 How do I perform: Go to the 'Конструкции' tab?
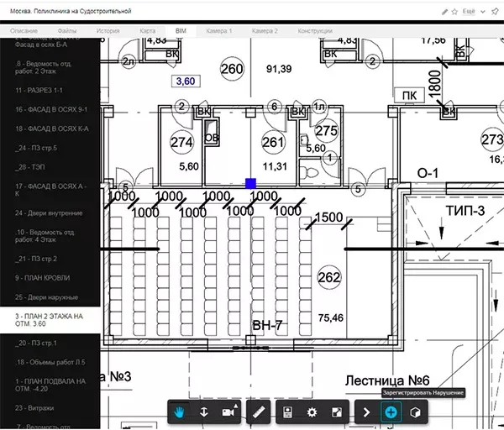tap(315, 30)
